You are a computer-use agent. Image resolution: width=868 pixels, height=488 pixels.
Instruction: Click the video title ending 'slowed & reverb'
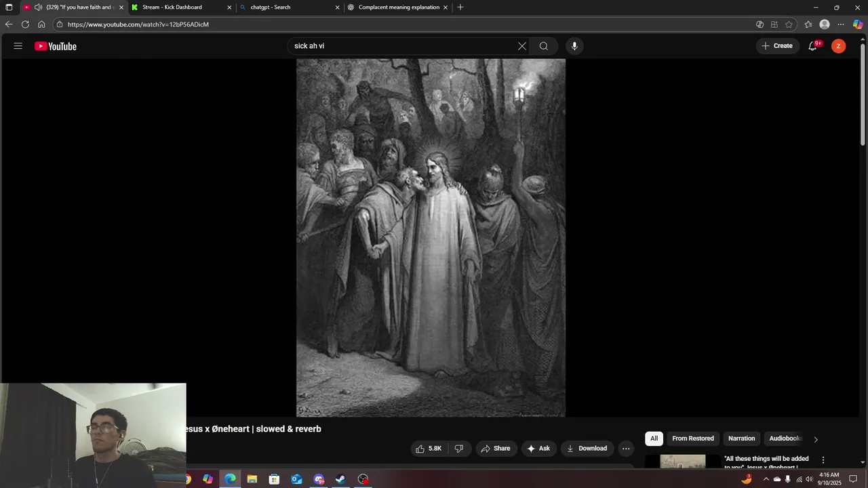coord(252,429)
